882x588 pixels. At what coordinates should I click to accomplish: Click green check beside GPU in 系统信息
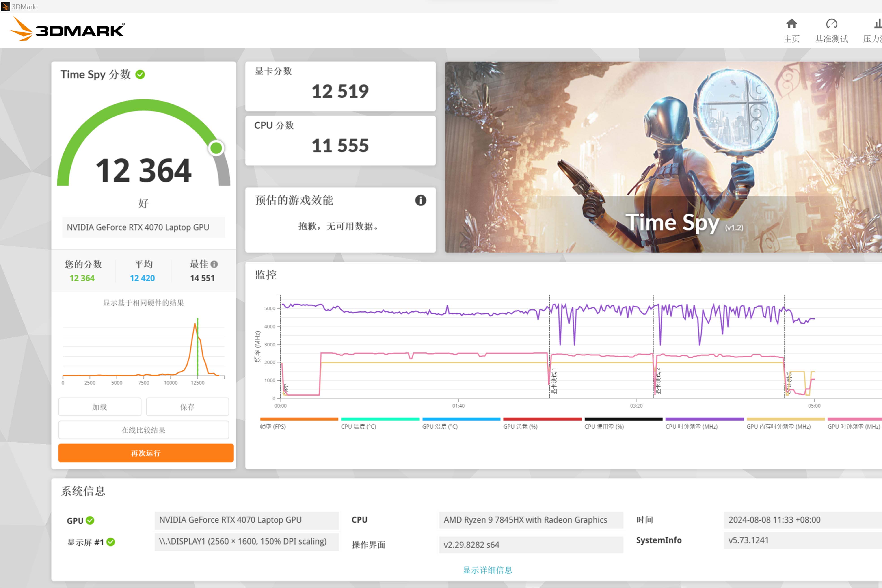(x=90, y=521)
